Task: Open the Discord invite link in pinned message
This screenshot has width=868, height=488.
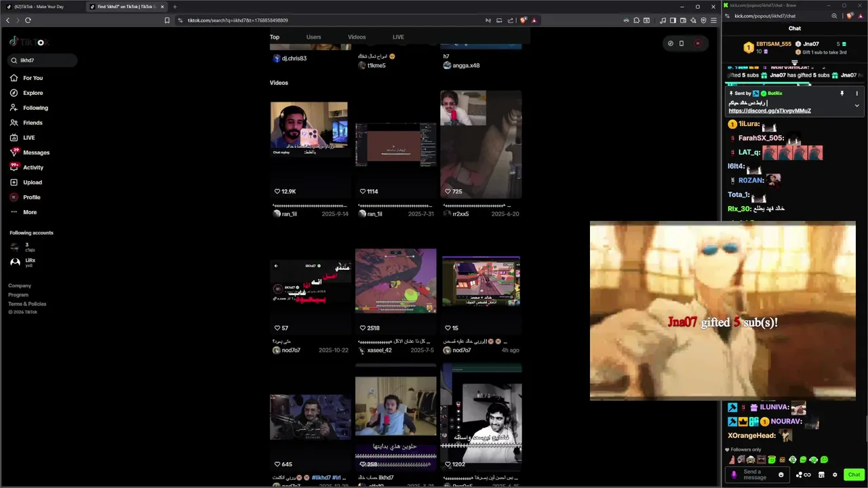Action: coord(770,110)
